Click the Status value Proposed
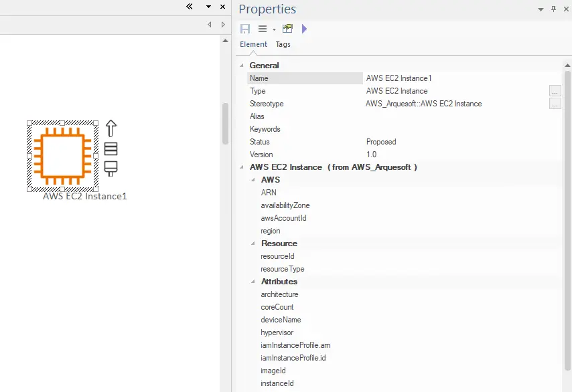The height and width of the screenshot is (392, 572). [x=381, y=142]
